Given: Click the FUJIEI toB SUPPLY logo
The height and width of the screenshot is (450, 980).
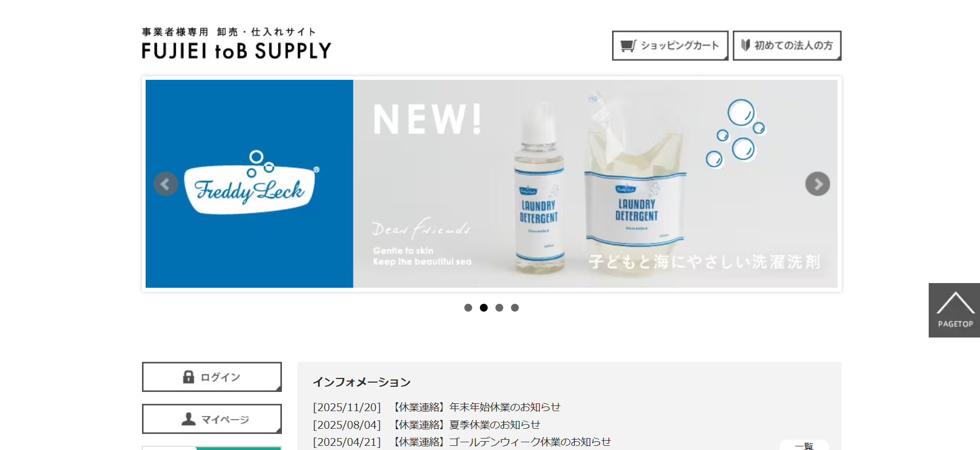Looking at the screenshot, I should click(x=236, y=43).
